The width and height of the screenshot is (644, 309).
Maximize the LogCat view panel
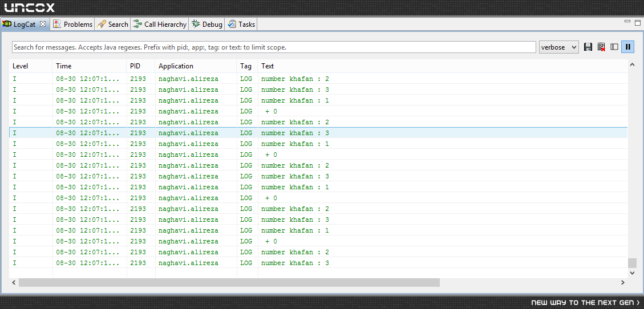[x=638, y=22]
